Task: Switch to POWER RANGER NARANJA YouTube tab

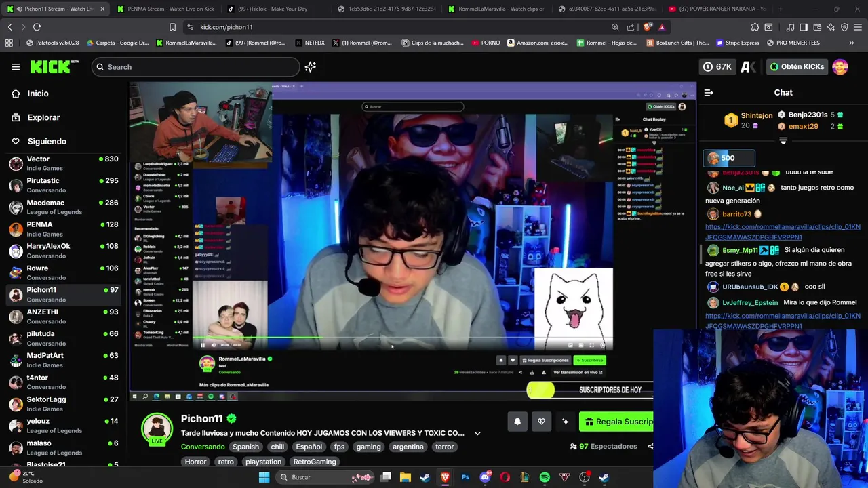Action: (717, 9)
